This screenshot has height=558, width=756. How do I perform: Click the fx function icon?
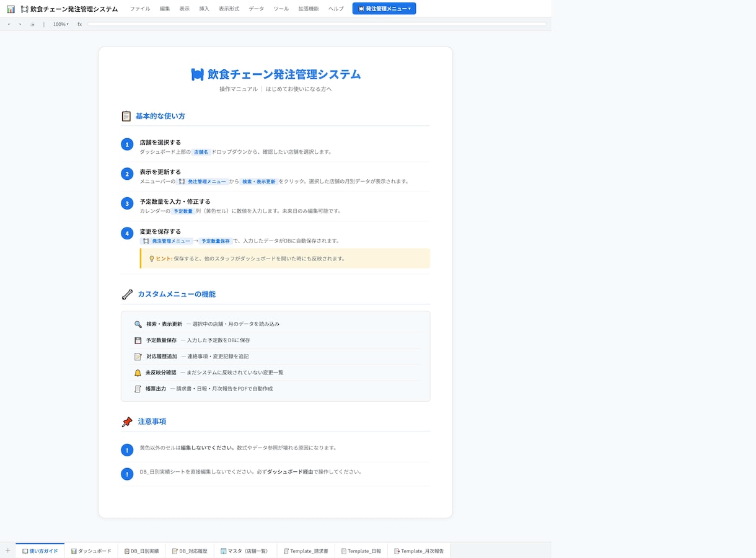79,24
